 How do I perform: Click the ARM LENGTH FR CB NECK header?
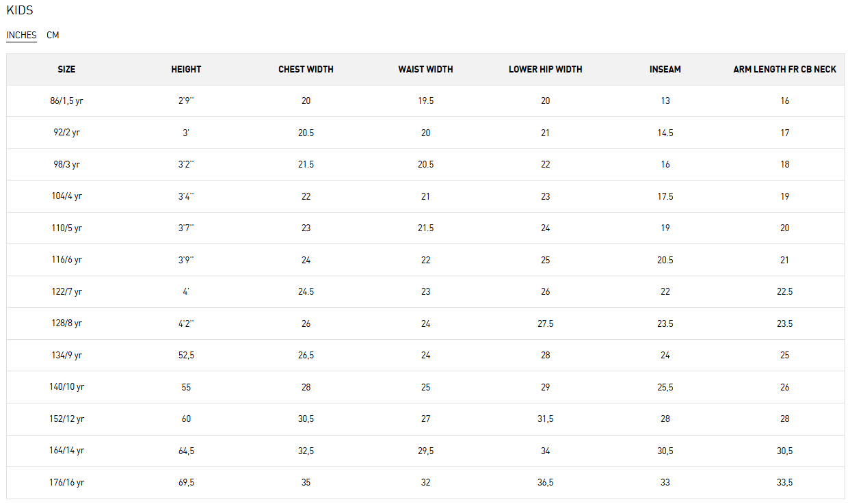coord(784,69)
